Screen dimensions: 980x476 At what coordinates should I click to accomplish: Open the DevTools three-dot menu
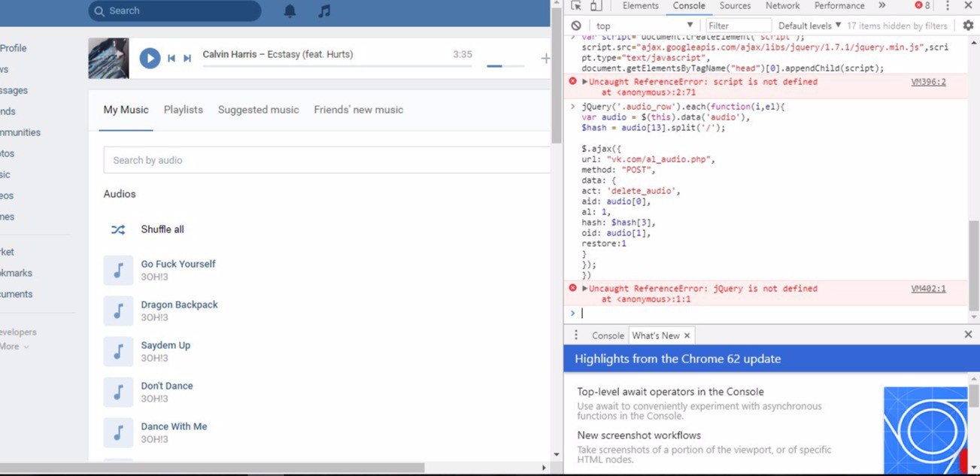click(x=948, y=6)
